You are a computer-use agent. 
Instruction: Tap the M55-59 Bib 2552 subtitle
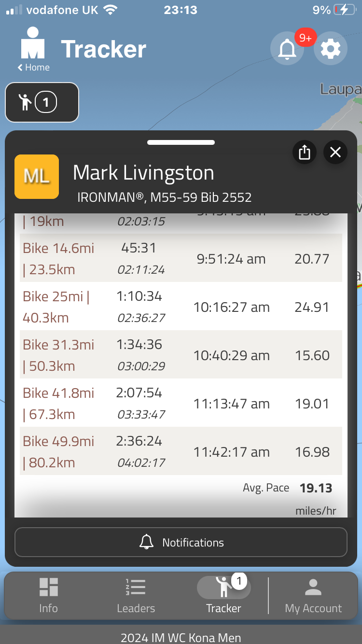(x=201, y=197)
